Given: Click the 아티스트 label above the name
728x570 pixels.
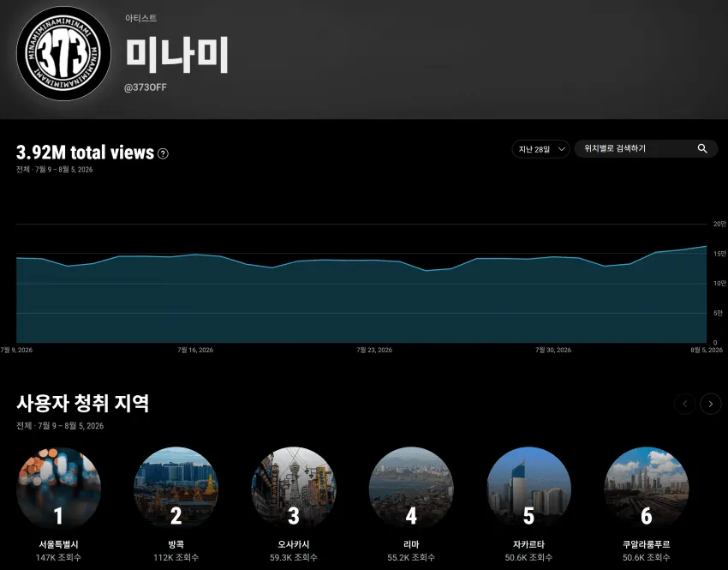Looking at the screenshot, I should tap(140, 18).
